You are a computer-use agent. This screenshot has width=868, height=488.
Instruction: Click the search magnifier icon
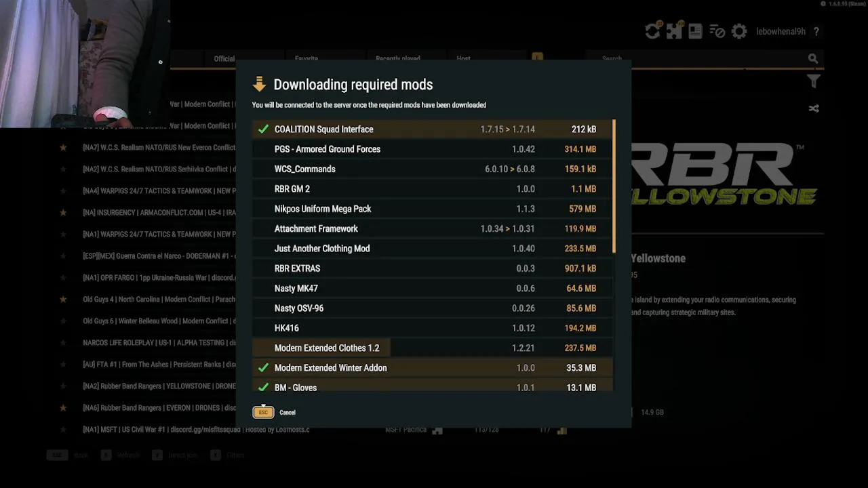[x=813, y=59]
